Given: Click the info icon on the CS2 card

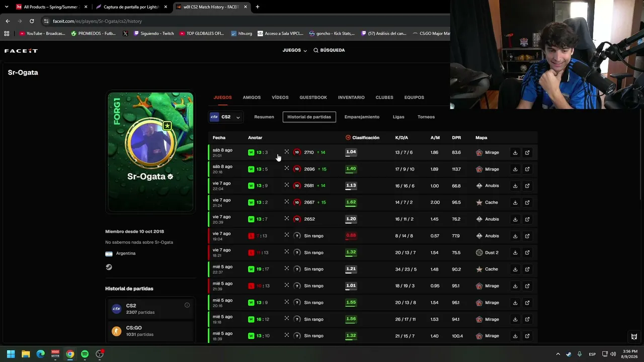Looking at the screenshot, I should (x=187, y=305).
